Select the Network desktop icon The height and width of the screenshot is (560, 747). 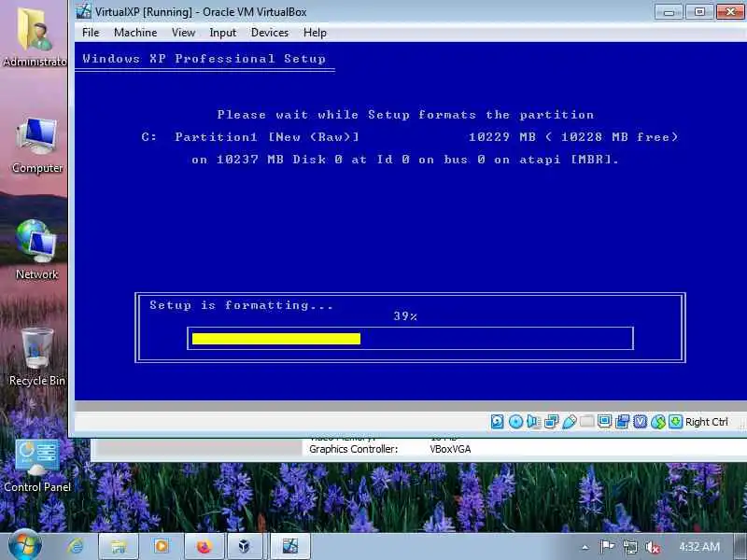[x=36, y=250]
